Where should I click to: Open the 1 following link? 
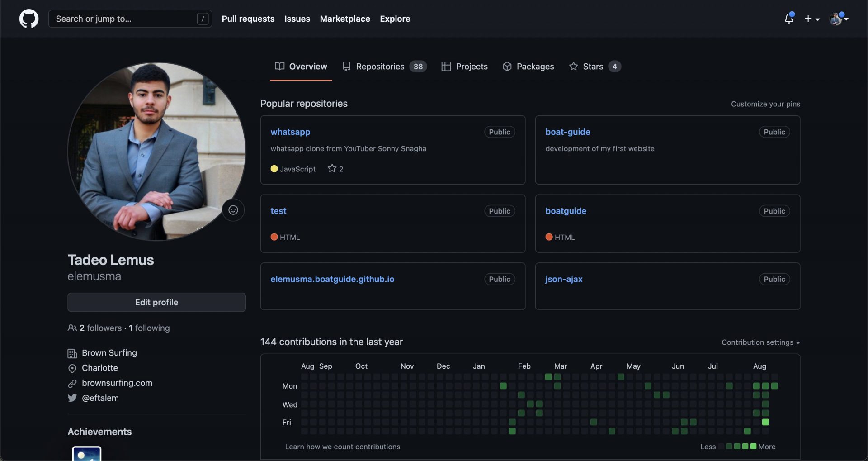(149, 328)
